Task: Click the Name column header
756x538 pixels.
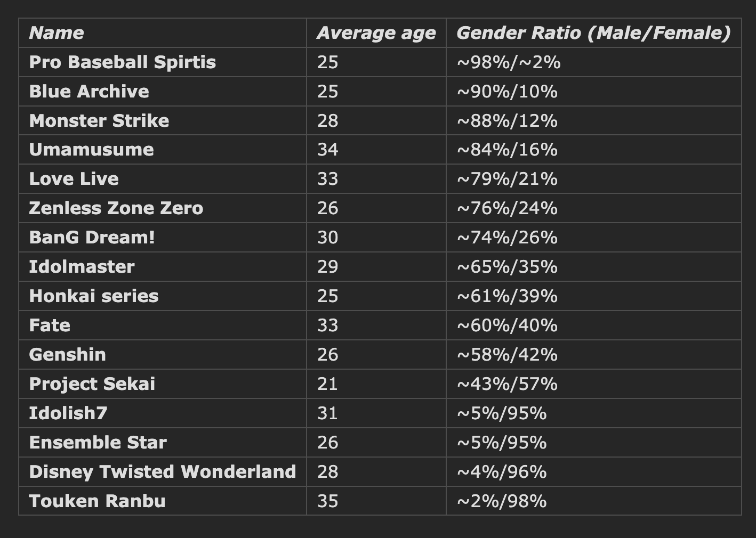Action: click(x=57, y=33)
